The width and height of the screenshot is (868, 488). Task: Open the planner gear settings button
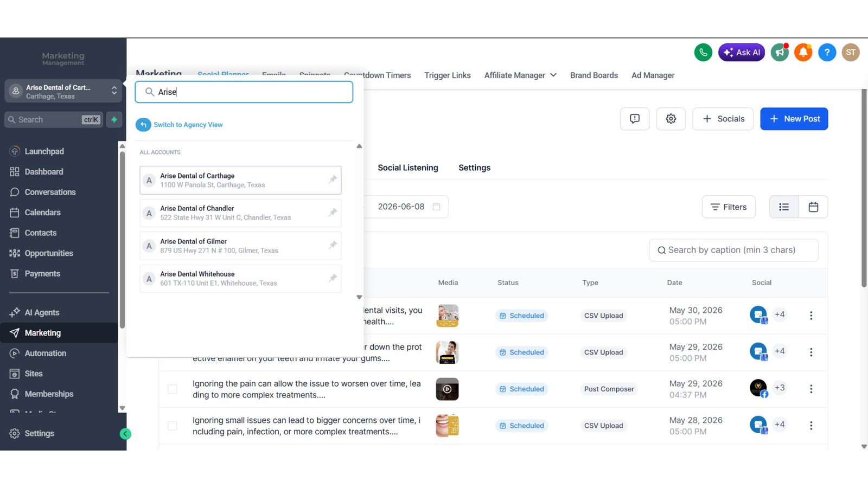(x=671, y=119)
